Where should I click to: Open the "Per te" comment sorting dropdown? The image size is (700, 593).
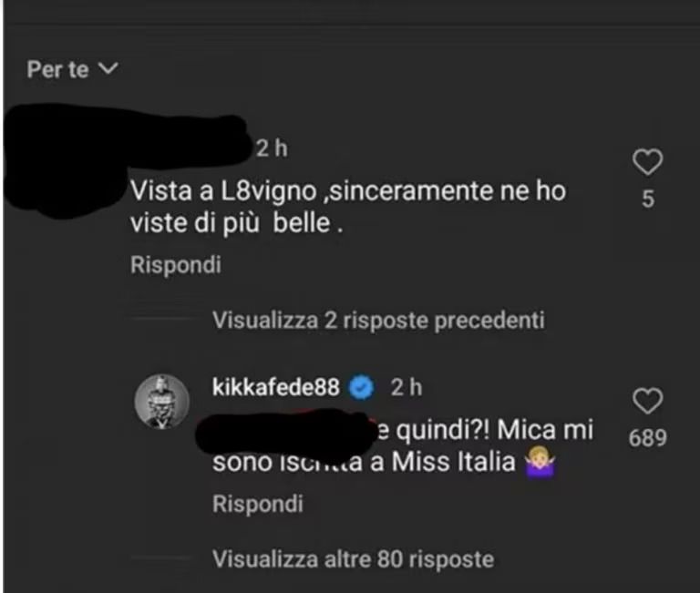coord(72,69)
